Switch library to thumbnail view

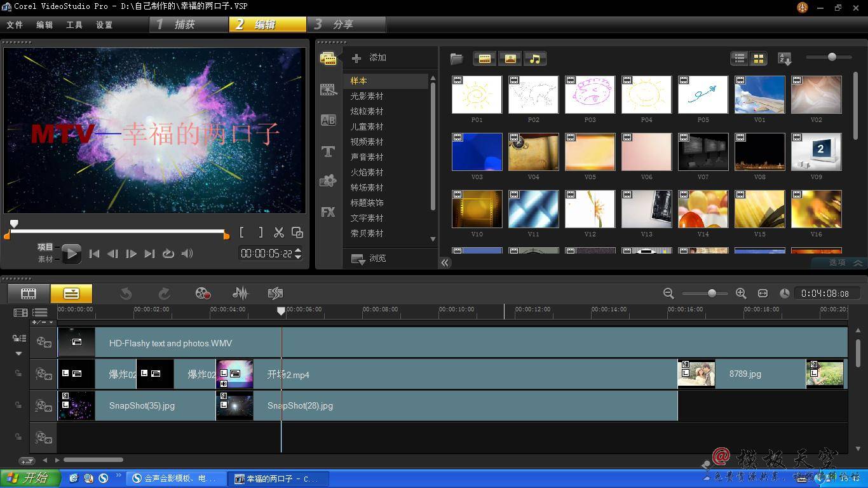(758, 58)
